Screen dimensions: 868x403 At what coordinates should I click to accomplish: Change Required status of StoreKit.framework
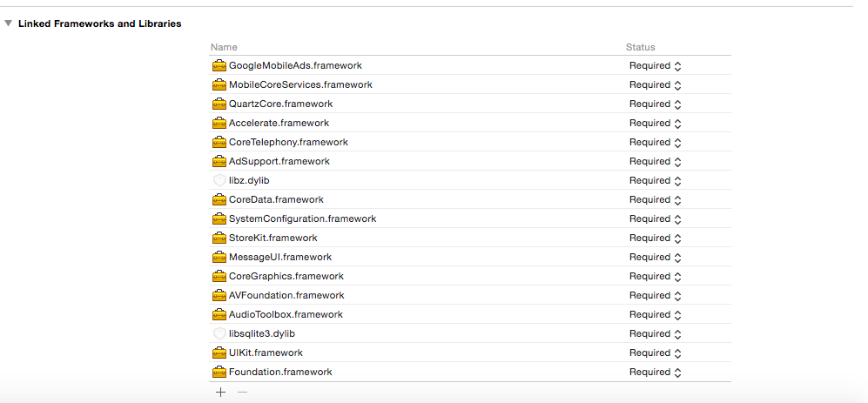(x=656, y=238)
